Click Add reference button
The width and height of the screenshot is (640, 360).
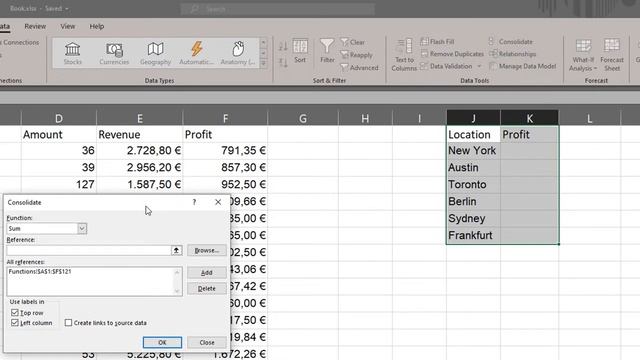pyautogui.click(x=207, y=273)
